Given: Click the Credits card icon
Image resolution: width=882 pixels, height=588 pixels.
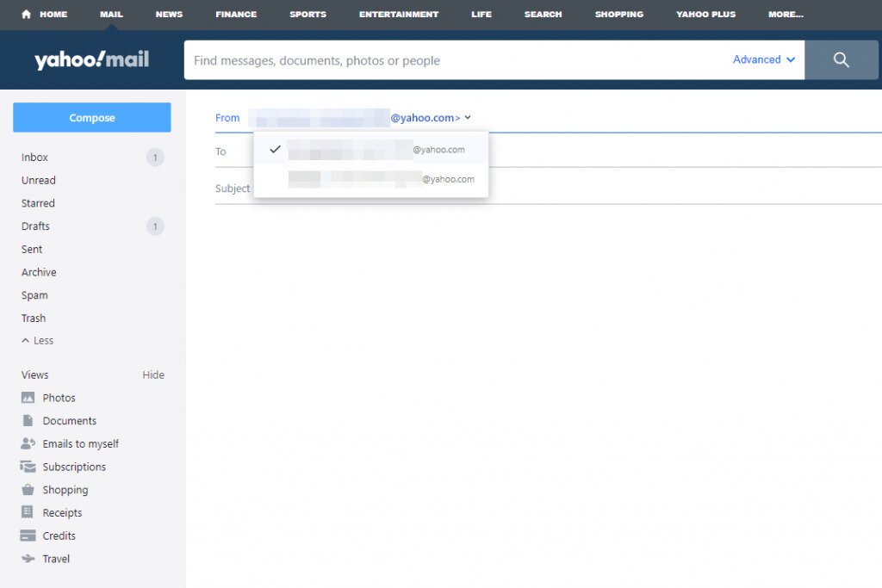Looking at the screenshot, I should click(x=28, y=535).
